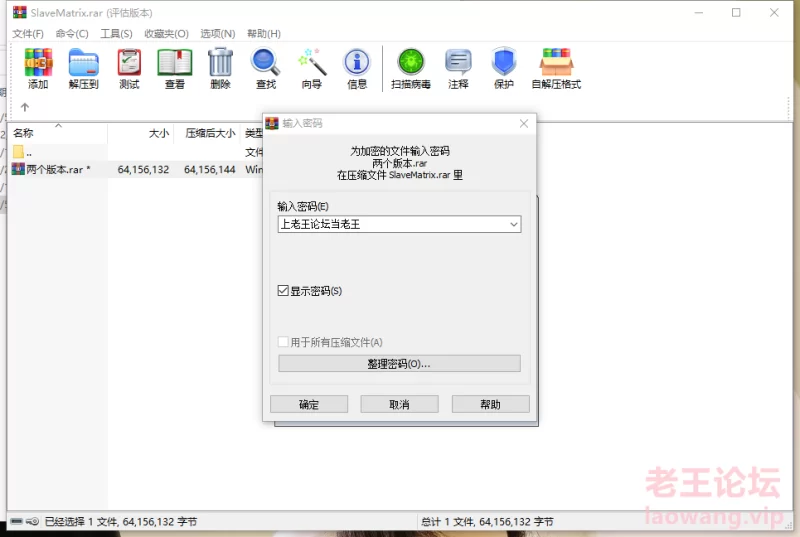800x537 pixels.
Task: Launch the Wizard (向导) wand icon
Action: (x=312, y=62)
